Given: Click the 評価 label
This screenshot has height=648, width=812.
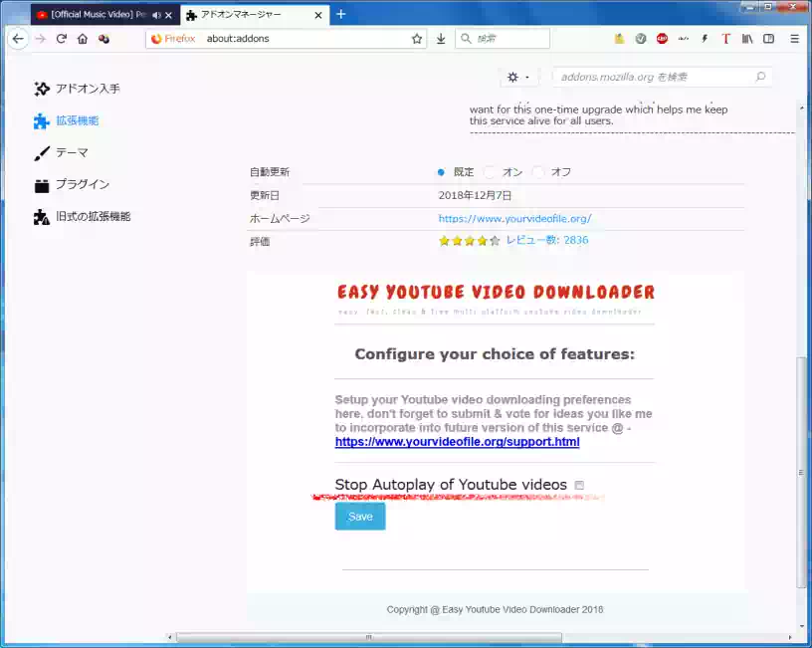Looking at the screenshot, I should (260, 241).
